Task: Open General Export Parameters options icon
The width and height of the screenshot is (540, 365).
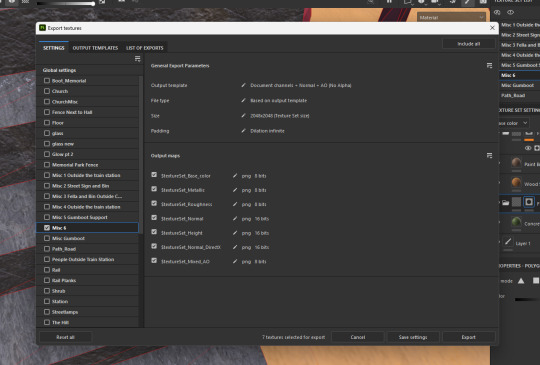Action: coord(489,65)
